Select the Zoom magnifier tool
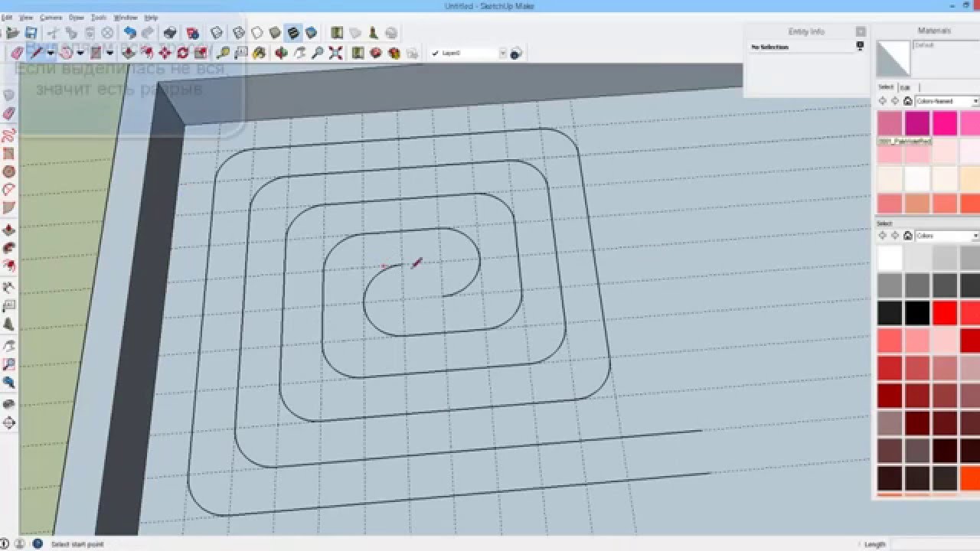 (x=317, y=53)
